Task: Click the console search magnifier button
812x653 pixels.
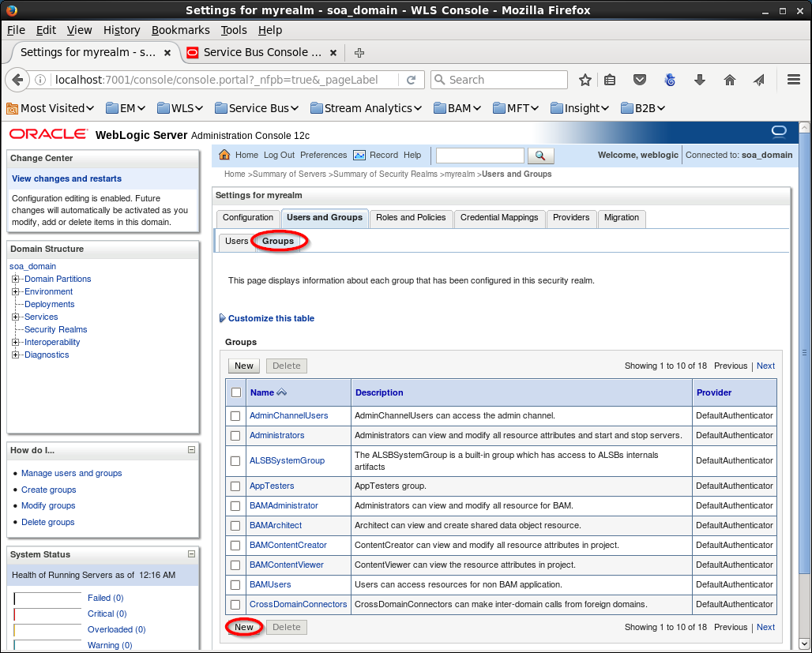Action: pos(541,156)
